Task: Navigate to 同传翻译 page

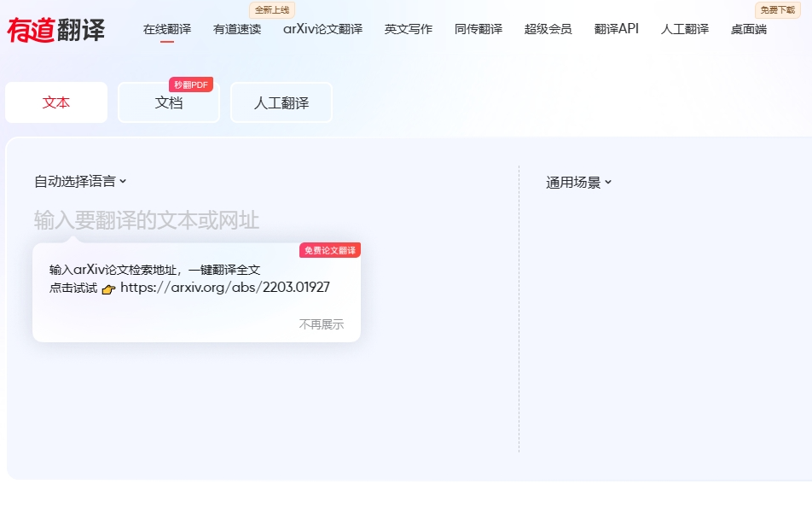Action: pos(478,29)
